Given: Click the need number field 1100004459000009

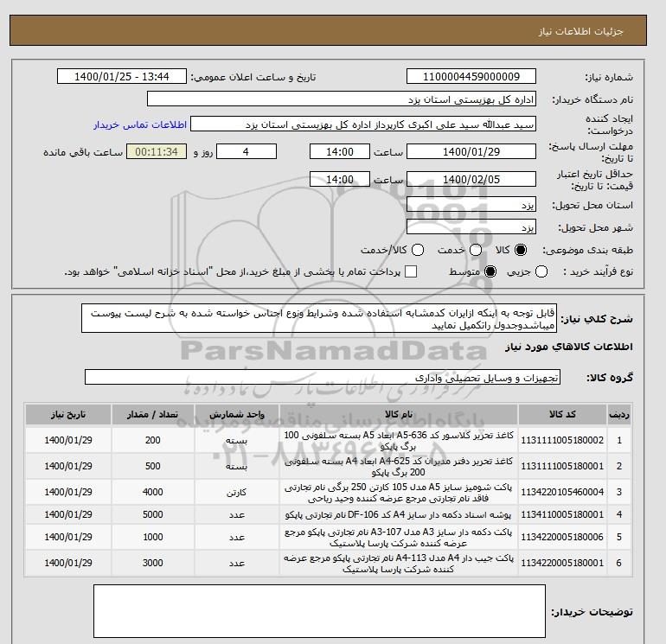Looking at the screenshot, I should click(x=471, y=76).
